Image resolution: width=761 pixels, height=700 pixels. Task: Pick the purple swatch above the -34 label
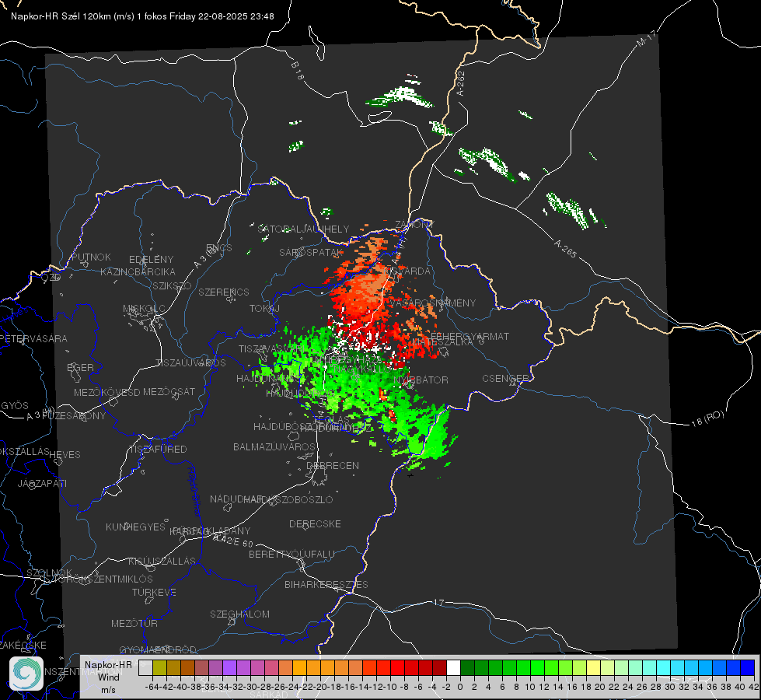pyautogui.click(x=229, y=667)
